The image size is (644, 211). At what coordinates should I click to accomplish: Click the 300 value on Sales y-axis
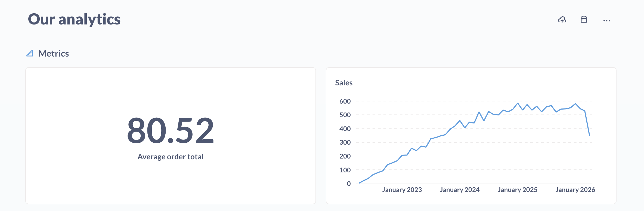pyautogui.click(x=345, y=142)
